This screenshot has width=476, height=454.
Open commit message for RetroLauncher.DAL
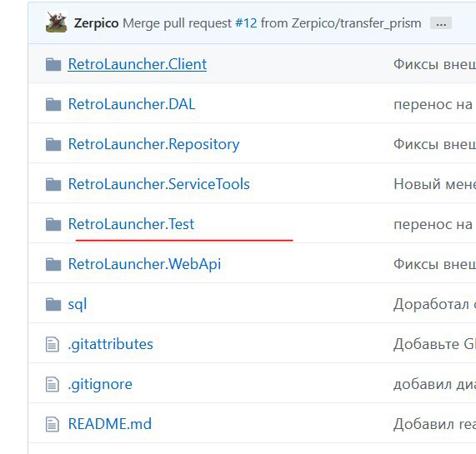pos(434,104)
